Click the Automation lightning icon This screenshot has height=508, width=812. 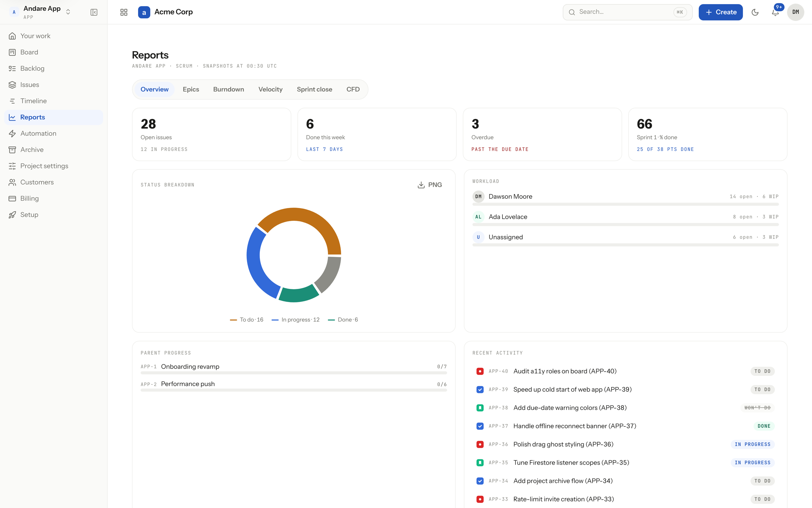12,133
